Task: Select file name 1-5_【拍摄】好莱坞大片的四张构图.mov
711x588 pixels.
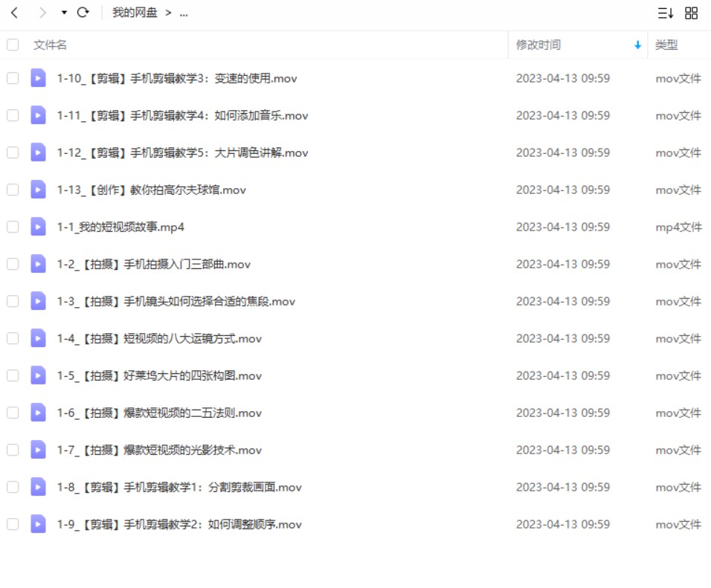Action: [159, 376]
